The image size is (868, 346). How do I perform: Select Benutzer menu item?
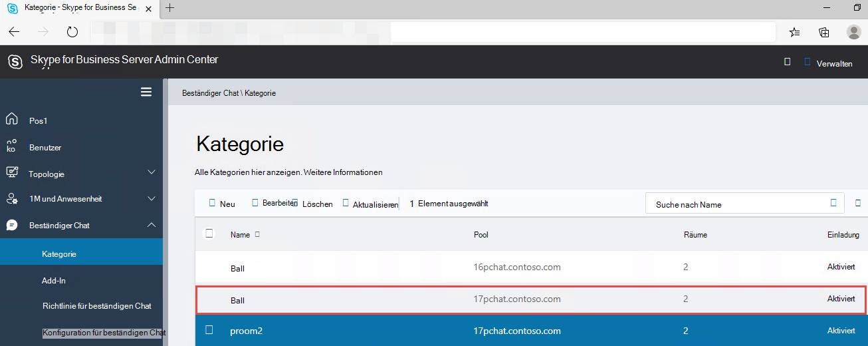coord(45,147)
